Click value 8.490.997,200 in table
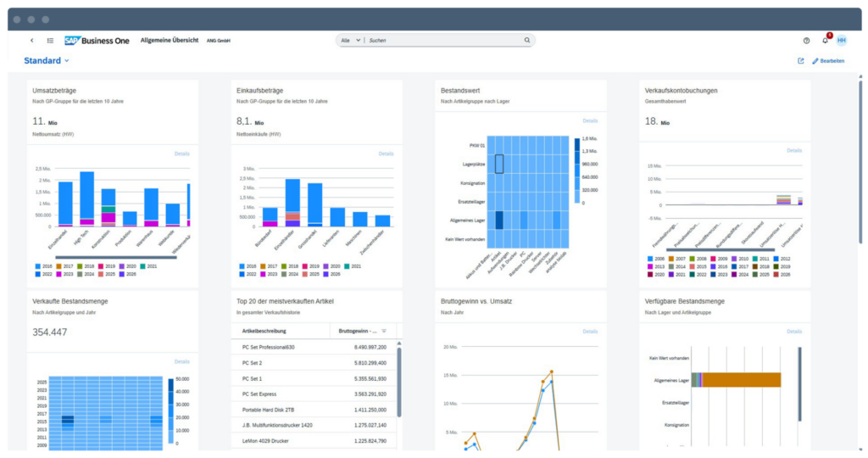 (370, 347)
